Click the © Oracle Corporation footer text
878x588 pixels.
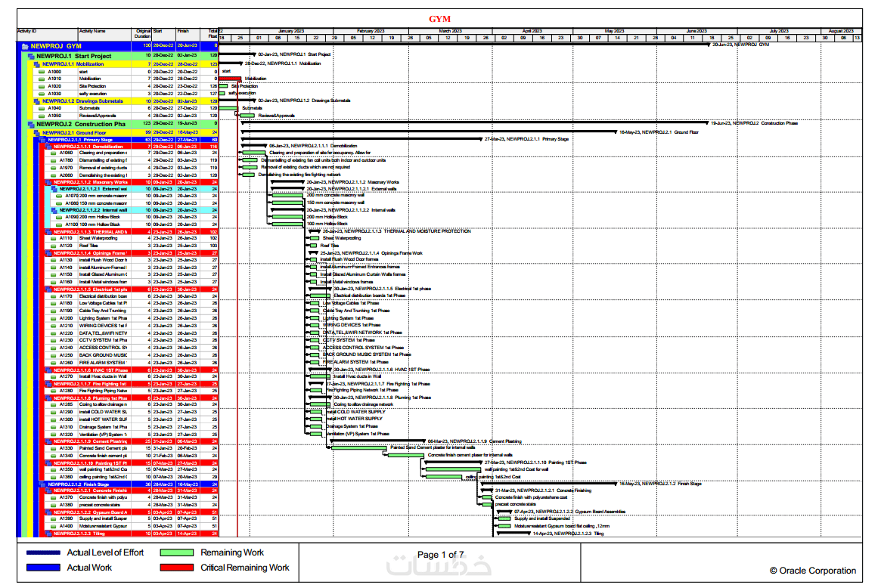812,571
